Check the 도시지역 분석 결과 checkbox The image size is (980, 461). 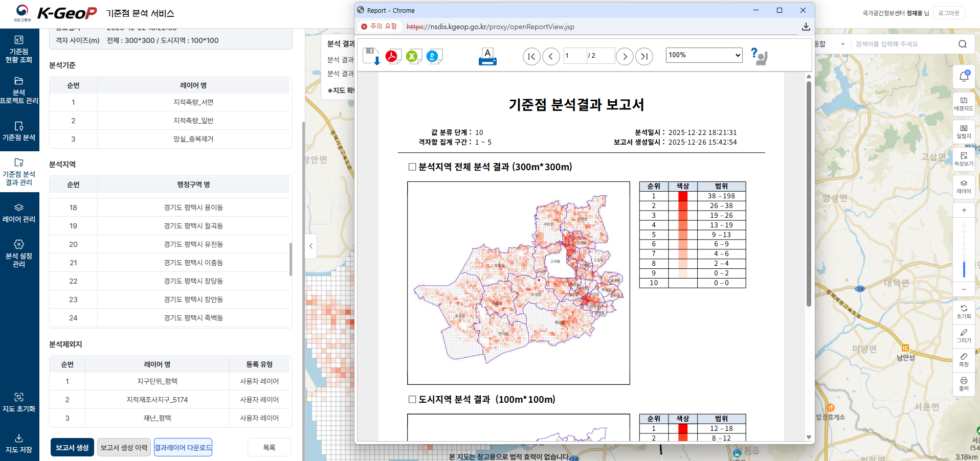pyautogui.click(x=412, y=400)
